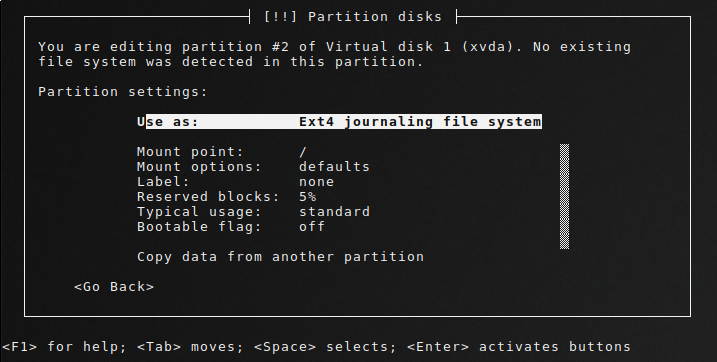This screenshot has height=362, width=717.
Task: Click the "none" label value
Action: coord(316,182)
